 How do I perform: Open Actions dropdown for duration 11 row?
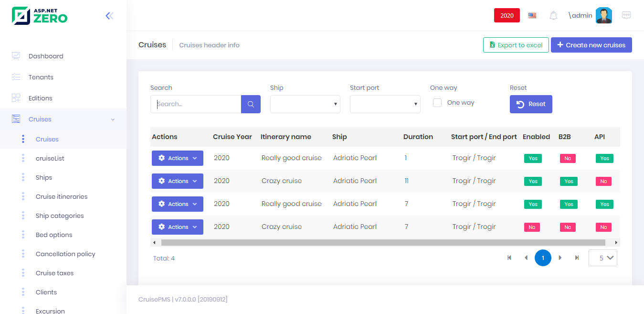[178, 181]
